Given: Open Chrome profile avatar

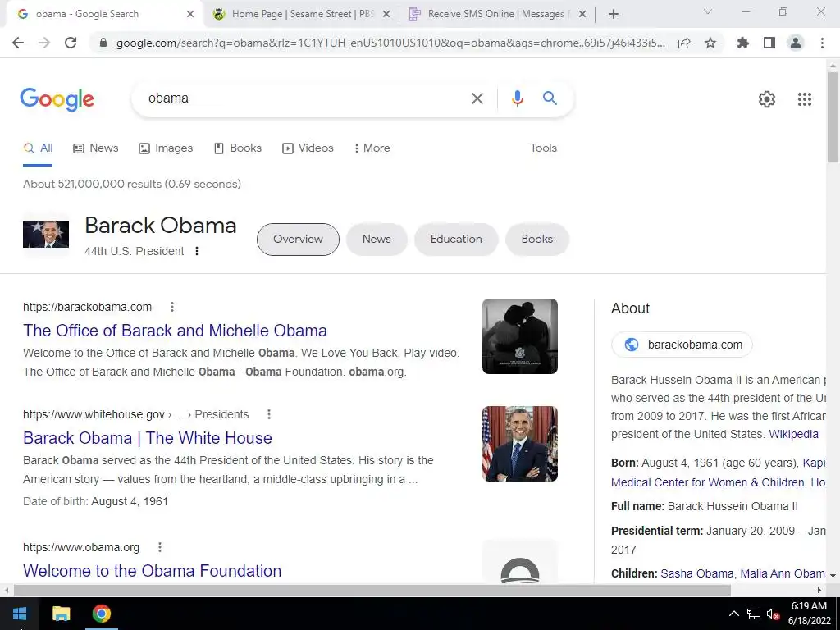Looking at the screenshot, I should coord(796,43).
